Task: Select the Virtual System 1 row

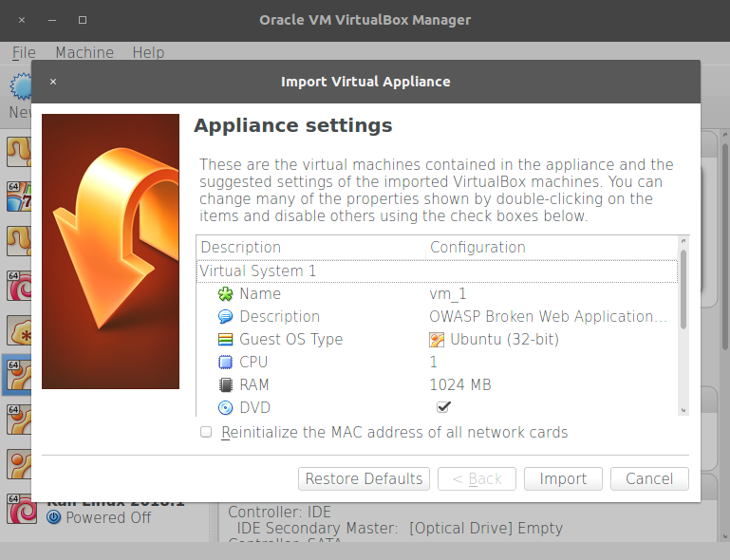Action: pos(437,271)
